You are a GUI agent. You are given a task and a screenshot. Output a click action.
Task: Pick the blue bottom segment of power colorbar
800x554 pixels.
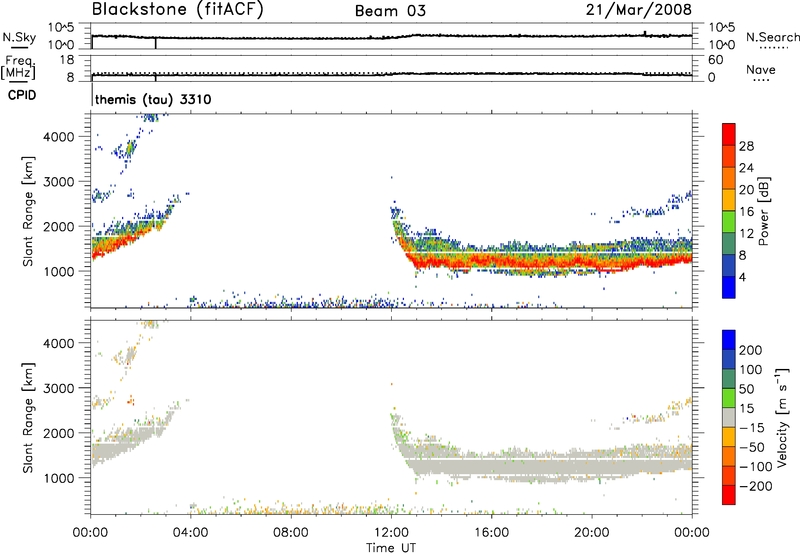point(729,287)
